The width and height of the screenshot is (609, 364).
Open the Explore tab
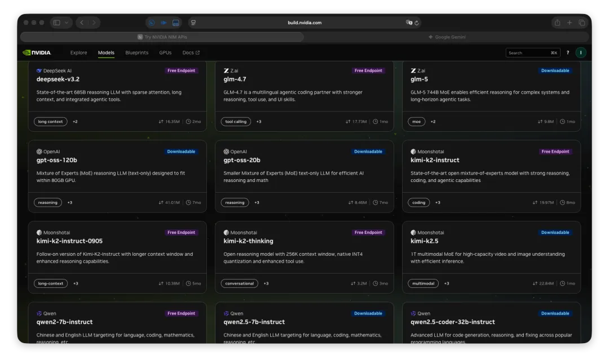(78, 53)
